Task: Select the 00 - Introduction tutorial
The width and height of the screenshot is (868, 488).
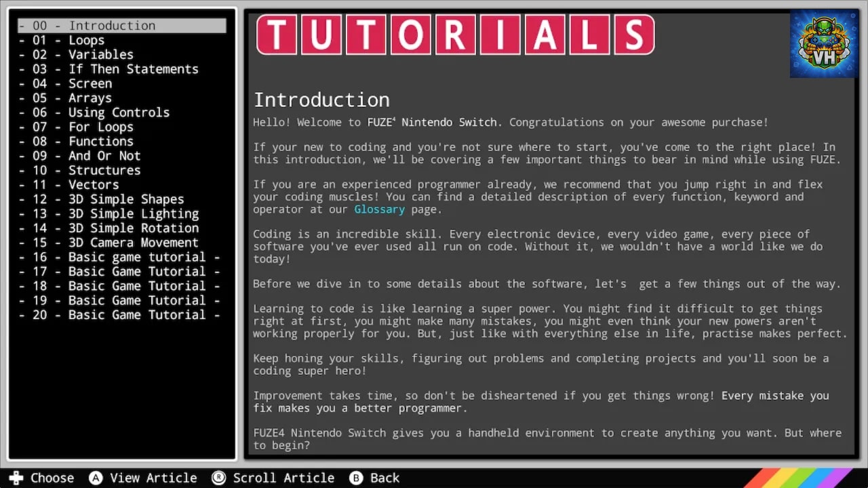Action: 122,26
